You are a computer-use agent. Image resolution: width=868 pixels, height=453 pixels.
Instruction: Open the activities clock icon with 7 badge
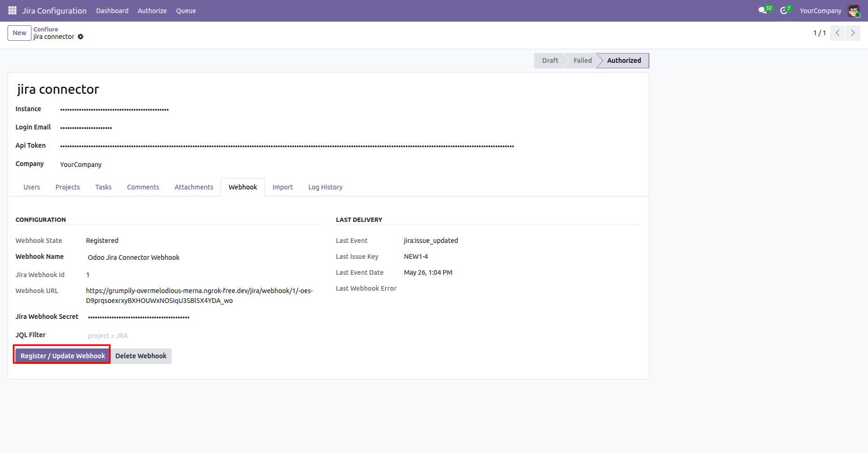(786, 10)
